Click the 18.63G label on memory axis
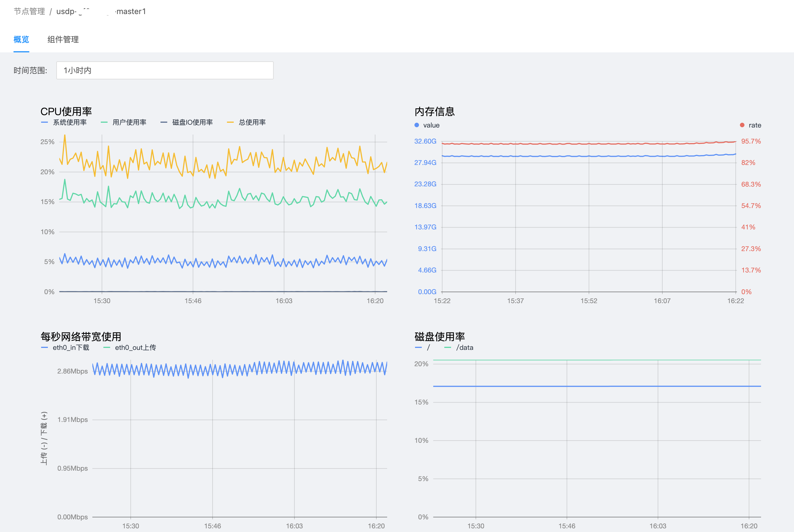Screen dimensions: 794x532 tap(425, 205)
